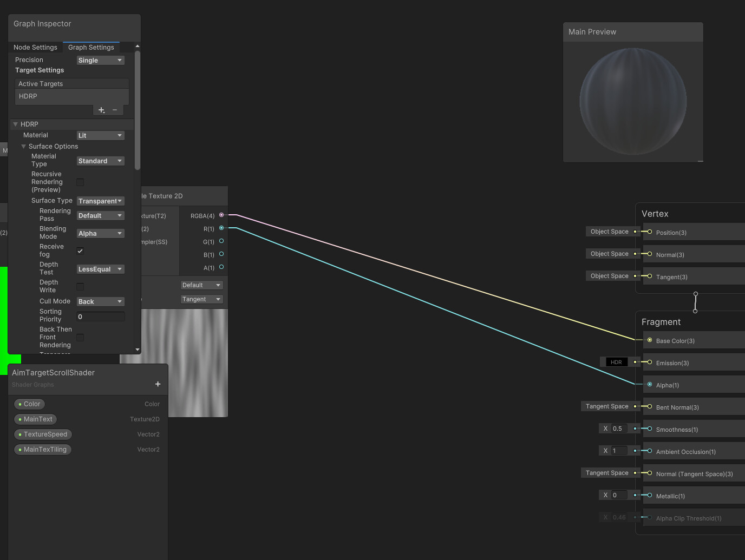Click the Bent Normal(3) input port
Image resolution: width=745 pixels, height=560 pixels.
pos(650,407)
